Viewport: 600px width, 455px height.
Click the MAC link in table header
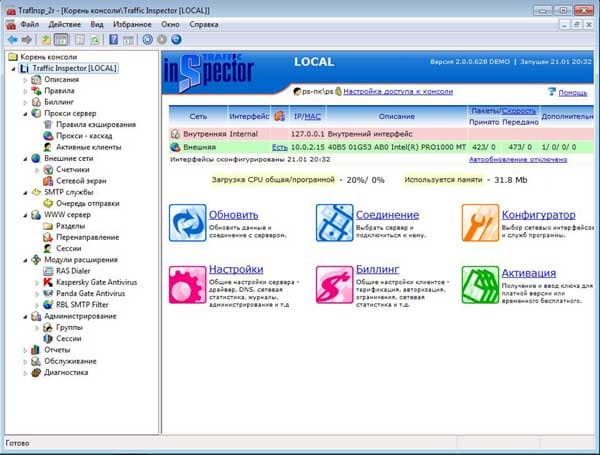pos(313,116)
